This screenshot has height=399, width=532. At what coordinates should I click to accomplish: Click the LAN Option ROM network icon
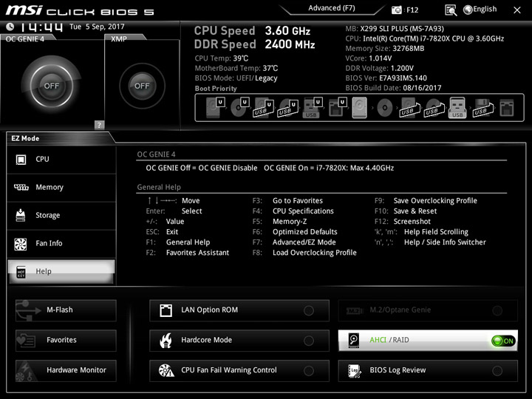[166, 310]
